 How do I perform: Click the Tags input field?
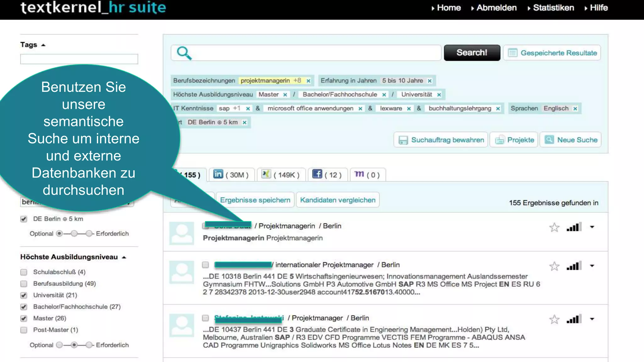pyautogui.click(x=79, y=59)
